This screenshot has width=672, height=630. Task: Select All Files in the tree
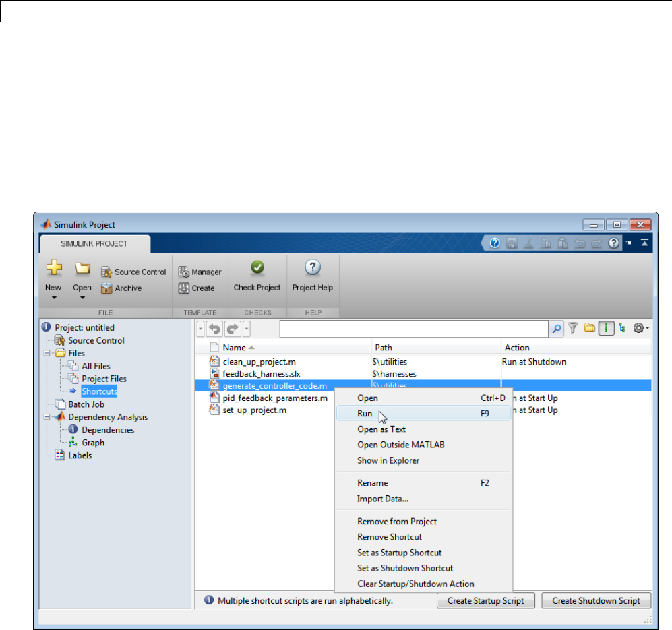click(x=96, y=366)
